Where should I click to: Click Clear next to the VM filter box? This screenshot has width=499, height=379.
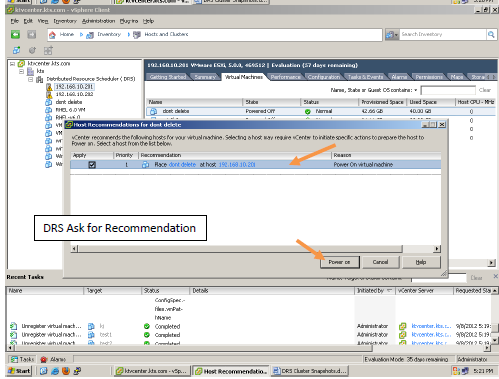485,90
